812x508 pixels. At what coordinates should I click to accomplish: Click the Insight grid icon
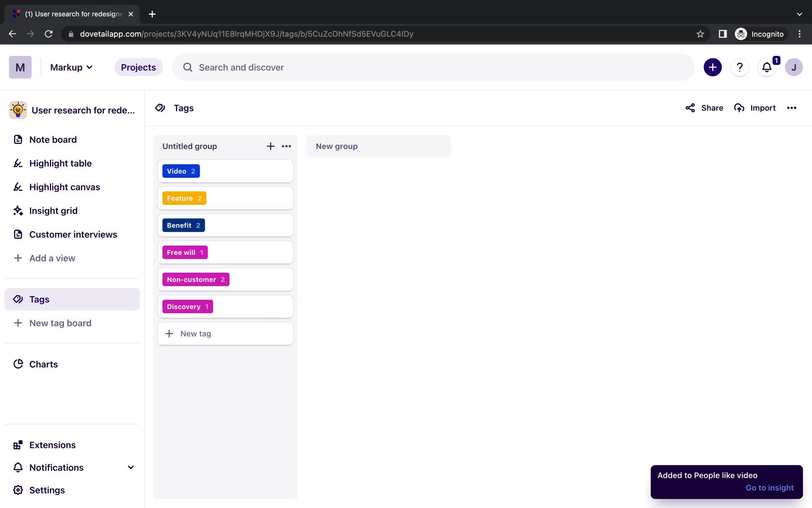tap(17, 211)
